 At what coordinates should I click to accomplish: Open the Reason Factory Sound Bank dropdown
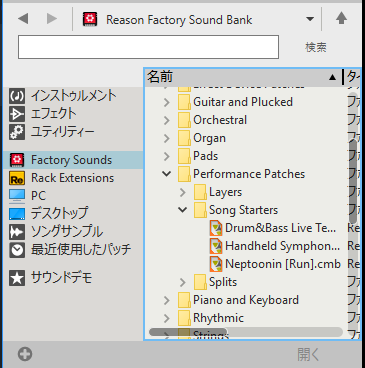point(310,19)
